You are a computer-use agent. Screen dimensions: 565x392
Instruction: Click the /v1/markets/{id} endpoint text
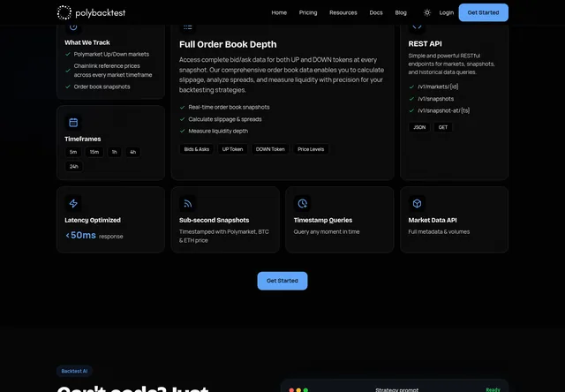438,87
